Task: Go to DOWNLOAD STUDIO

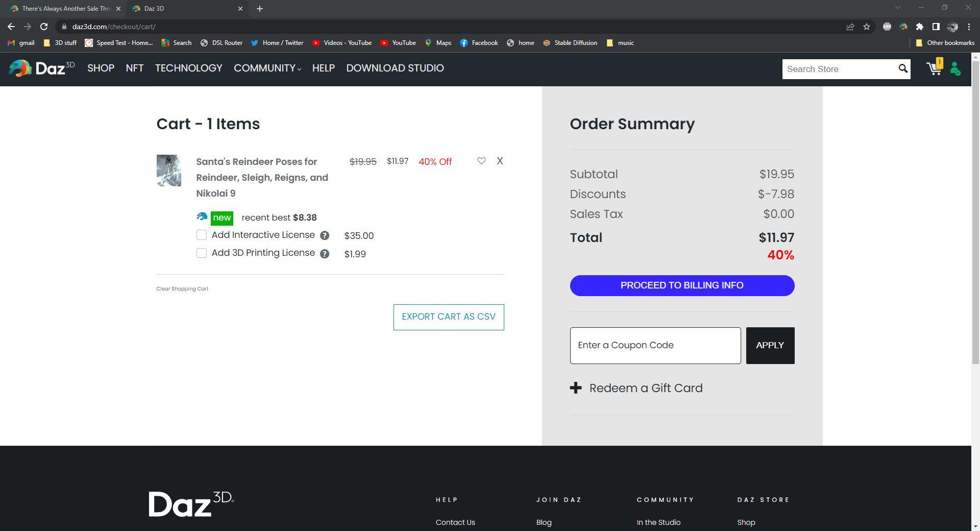Action: point(395,68)
